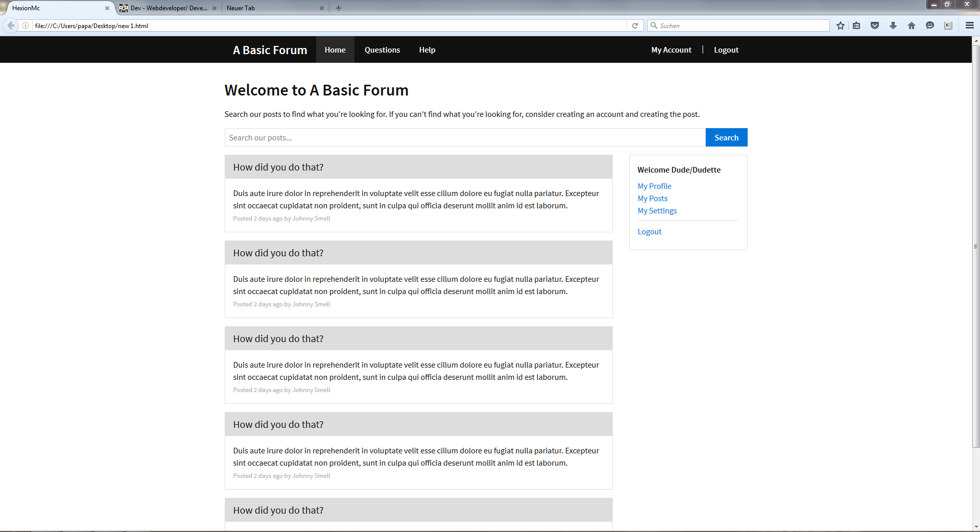Select the HexionMc tab
Screen dimensions: 980x532
pyautogui.click(x=57, y=8)
